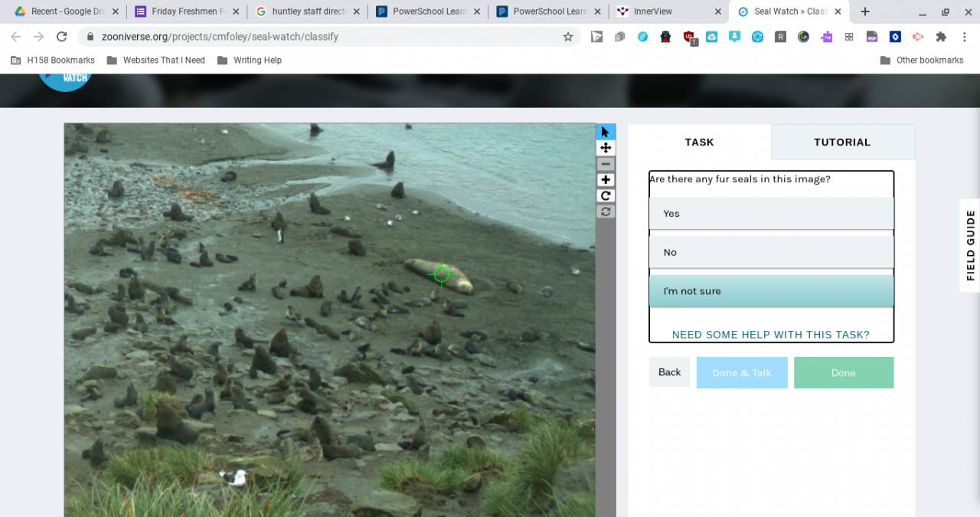Select the Yes answer
Screen dimensions: 980x517
(x=771, y=214)
